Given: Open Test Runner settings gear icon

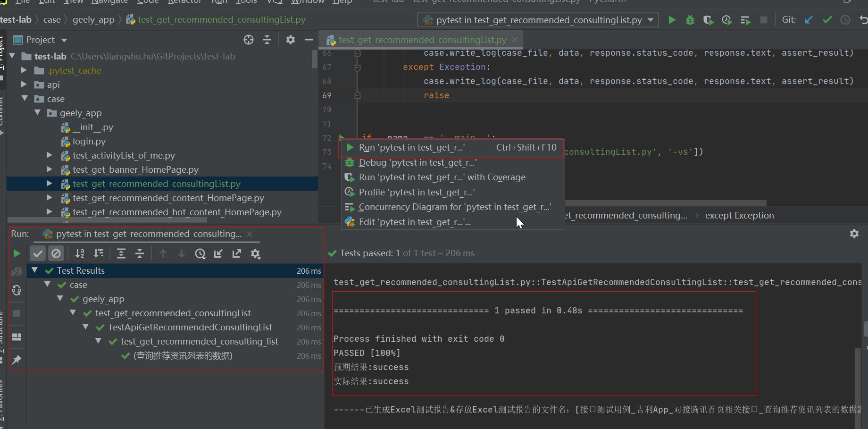Looking at the screenshot, I should [256, 253].
